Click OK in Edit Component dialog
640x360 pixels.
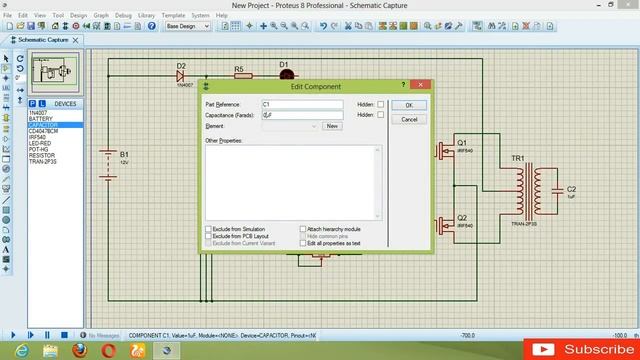tap(409, 105)
